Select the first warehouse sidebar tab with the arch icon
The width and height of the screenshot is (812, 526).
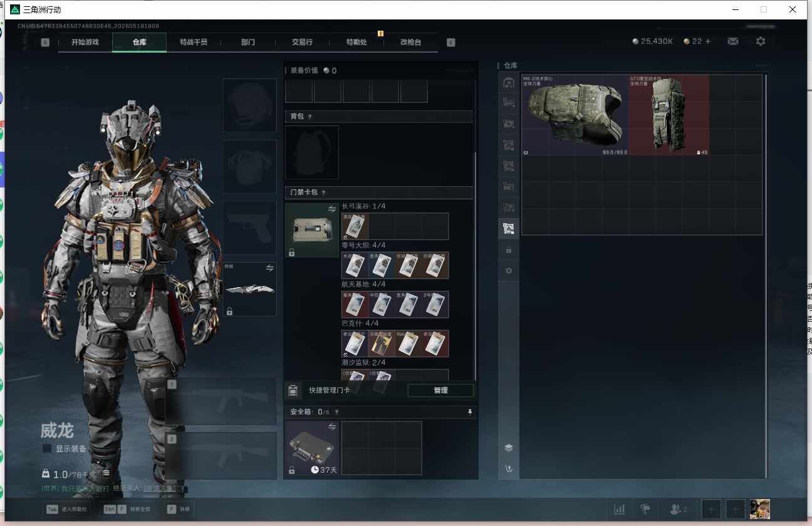click(x=509, y=83)
